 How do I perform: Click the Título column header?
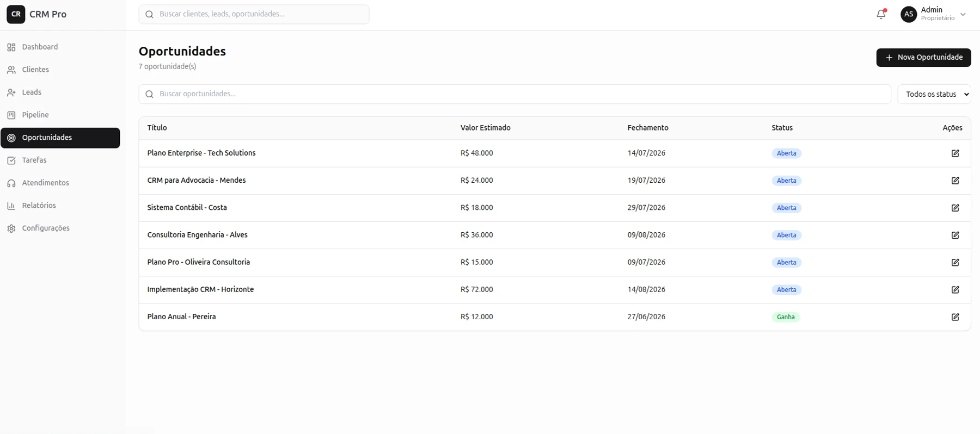157,128
